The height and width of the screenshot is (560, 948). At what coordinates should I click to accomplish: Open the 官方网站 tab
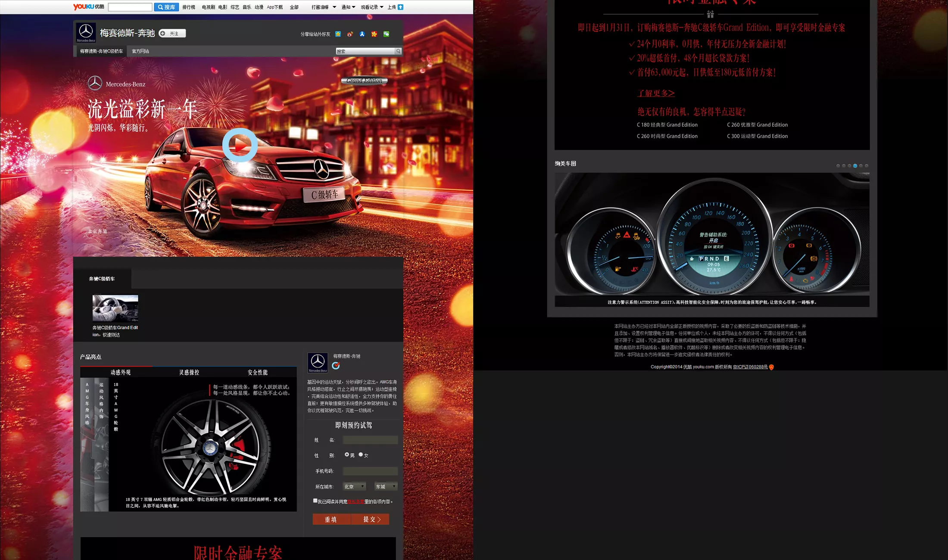click(140, 51)
